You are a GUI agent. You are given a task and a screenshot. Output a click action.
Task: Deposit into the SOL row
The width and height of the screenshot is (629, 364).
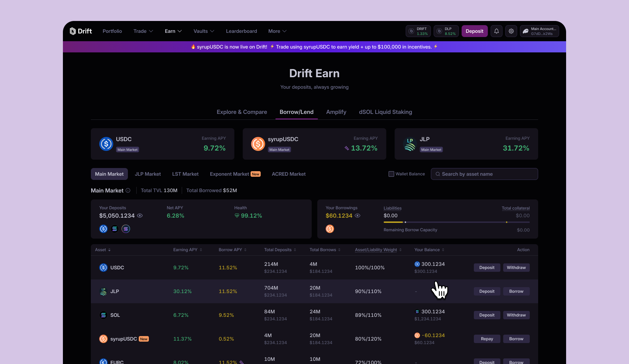coord(487,315)
